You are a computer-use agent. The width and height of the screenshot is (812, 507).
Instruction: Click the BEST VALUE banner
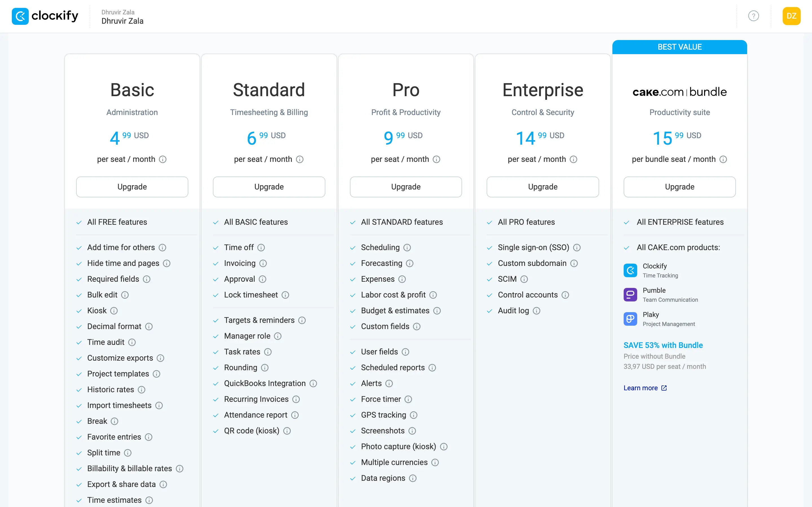coord(679,47)
